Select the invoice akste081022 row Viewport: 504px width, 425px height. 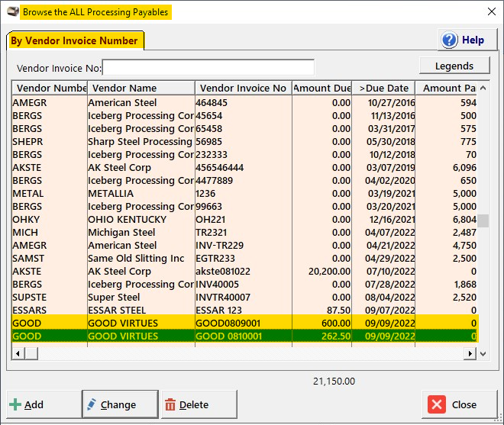click(x=244, y=272)
